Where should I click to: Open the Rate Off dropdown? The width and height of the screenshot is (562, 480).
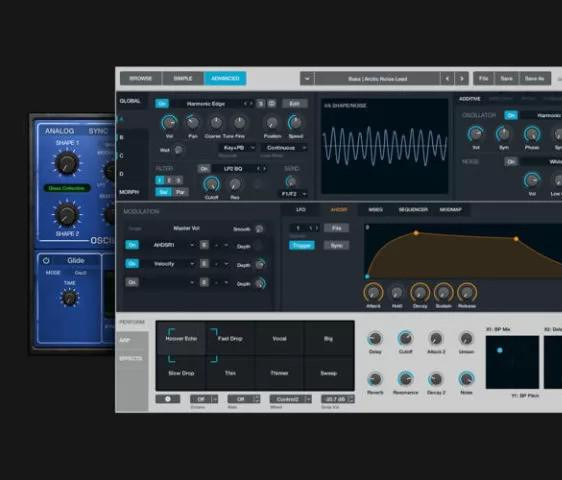(243, 399)
